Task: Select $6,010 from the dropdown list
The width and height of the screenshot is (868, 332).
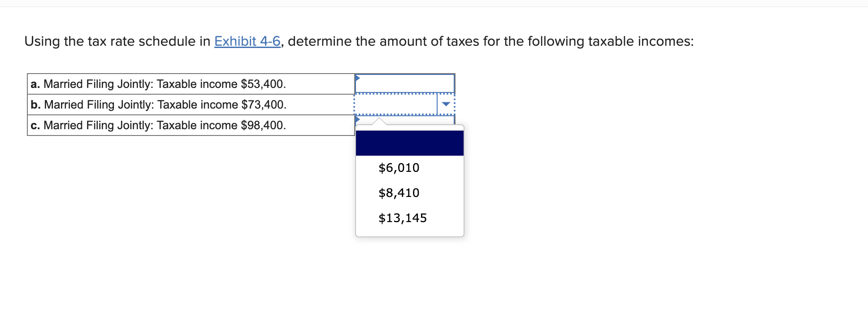Action: [399, 167]
